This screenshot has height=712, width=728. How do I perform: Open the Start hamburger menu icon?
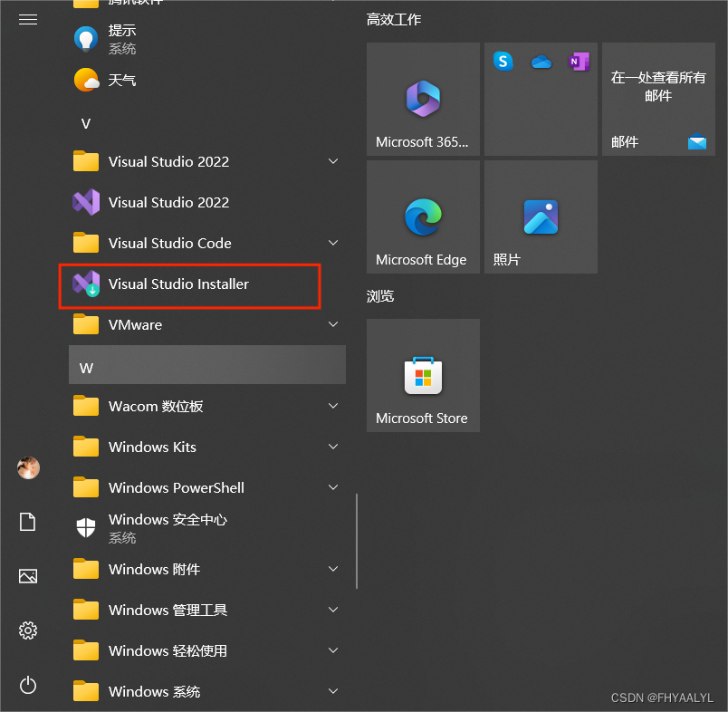pos(28,20)
